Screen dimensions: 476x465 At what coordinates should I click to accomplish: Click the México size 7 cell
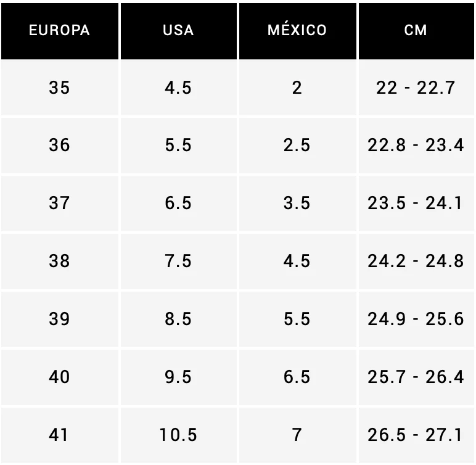click(x=297, y=435)
